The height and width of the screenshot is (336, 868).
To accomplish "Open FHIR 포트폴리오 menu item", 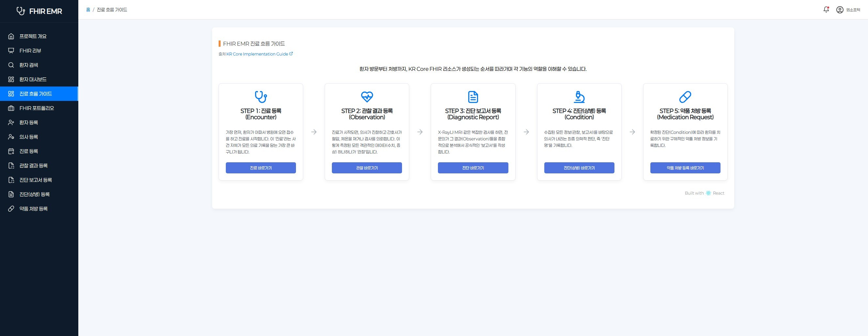I will coord(39,108).
